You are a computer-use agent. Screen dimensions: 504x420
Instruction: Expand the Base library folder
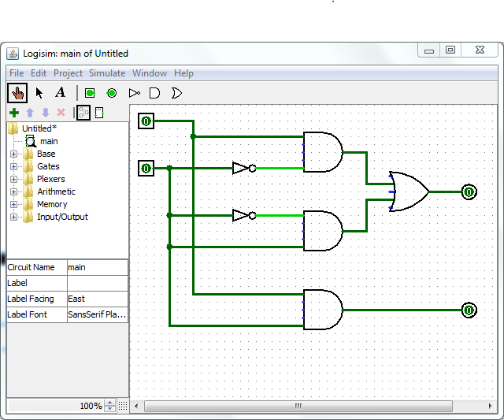point(13,154)
